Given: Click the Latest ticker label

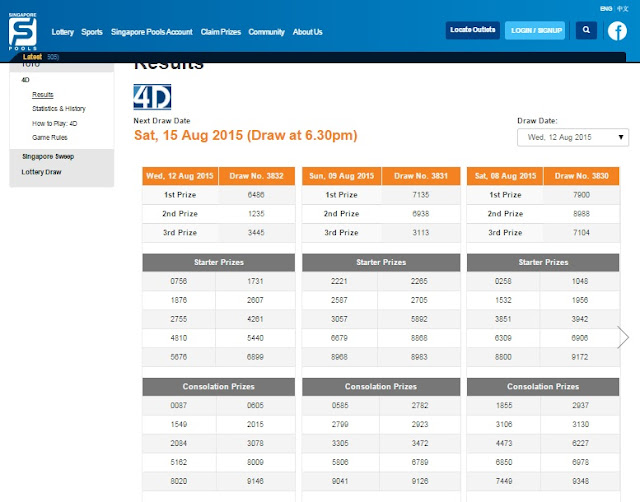Looking at the screenshot, I should 32,57.
